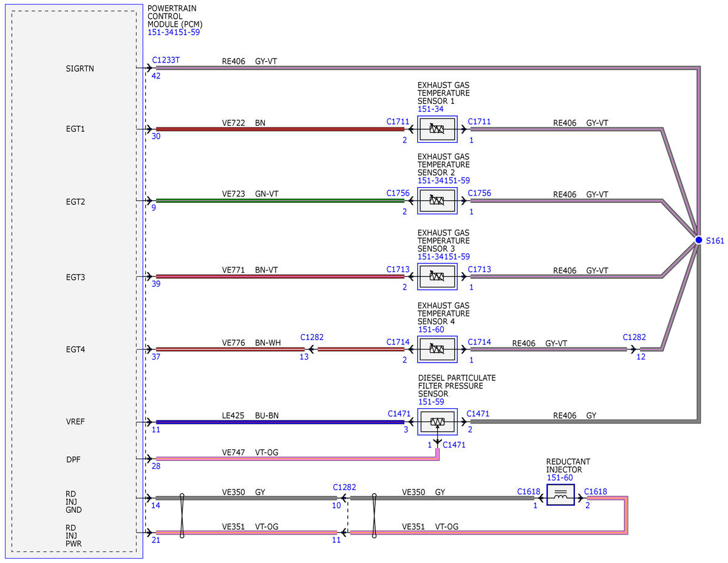Image resolution: width=728 pixels, height=563 pixels.
Task: Select C1756 connector label left of Sensor 2
Action: point(398,193)
